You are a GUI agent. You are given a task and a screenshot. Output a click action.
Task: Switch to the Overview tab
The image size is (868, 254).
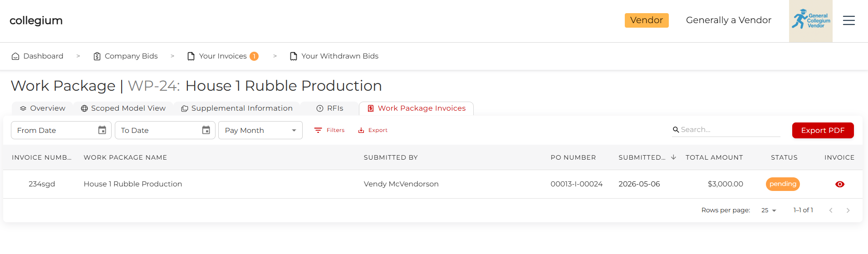point(43,108)
